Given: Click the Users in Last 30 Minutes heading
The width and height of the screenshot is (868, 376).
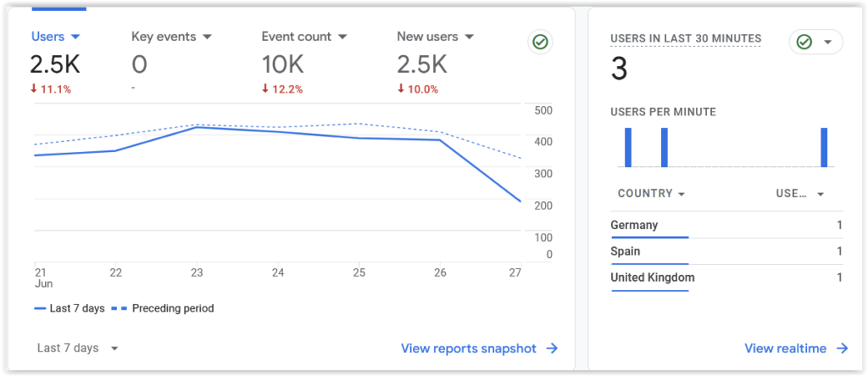Looking at the screenshot, I should pos(686,39).
